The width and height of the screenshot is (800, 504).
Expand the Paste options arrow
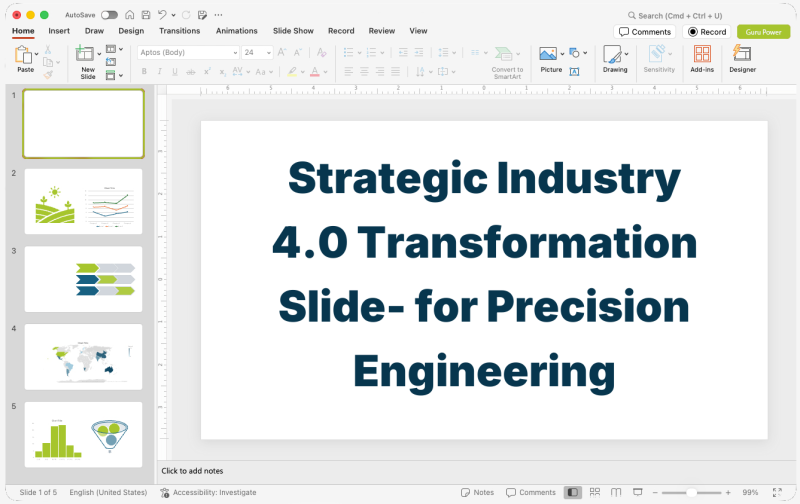click(x=36, y=54)
